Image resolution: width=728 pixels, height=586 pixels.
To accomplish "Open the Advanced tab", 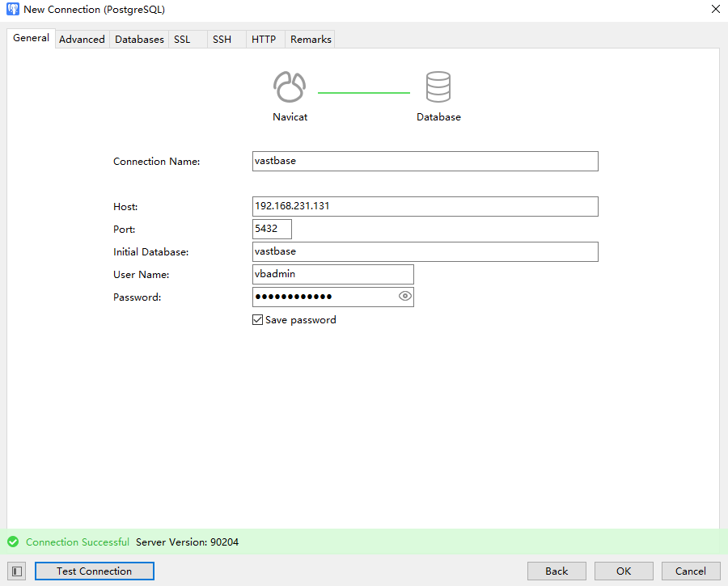I will tap(83, 40).
